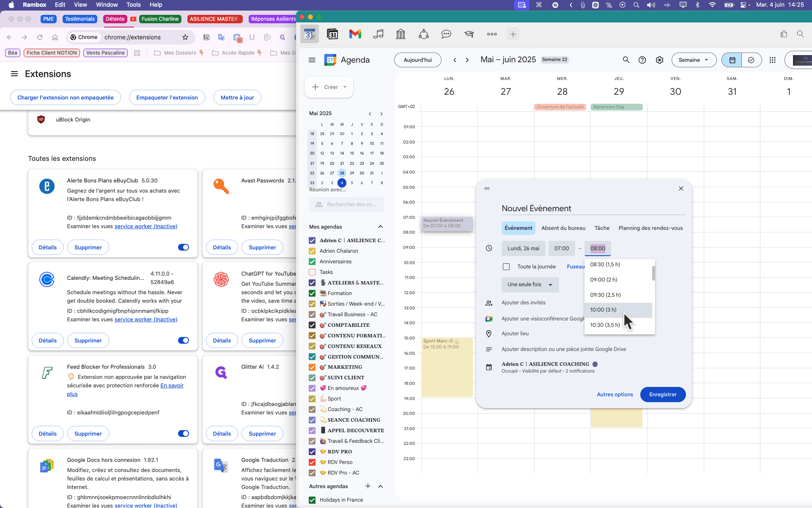Select the Absent du bureau tab
The height and width of the screenshot is (508, 812).
coord(563,228)
